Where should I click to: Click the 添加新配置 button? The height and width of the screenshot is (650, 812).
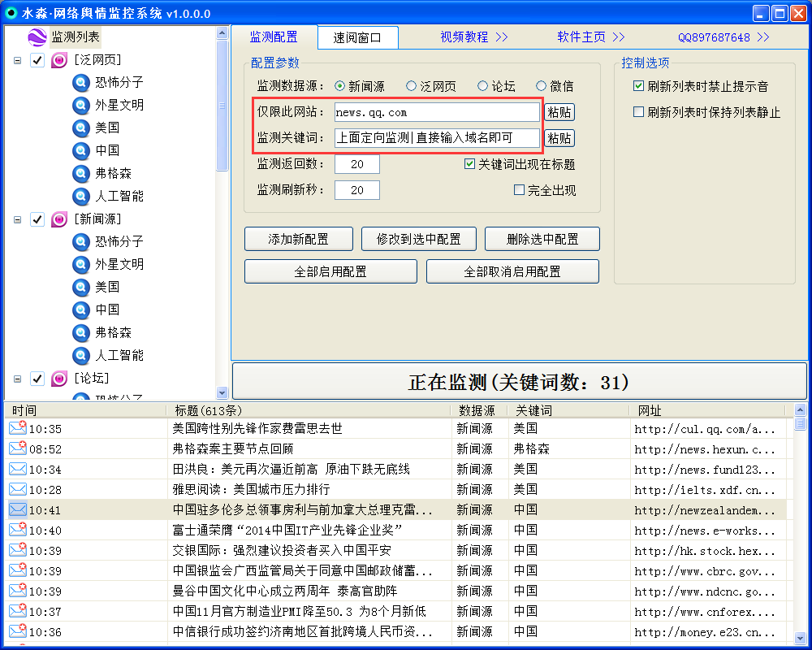299,239
